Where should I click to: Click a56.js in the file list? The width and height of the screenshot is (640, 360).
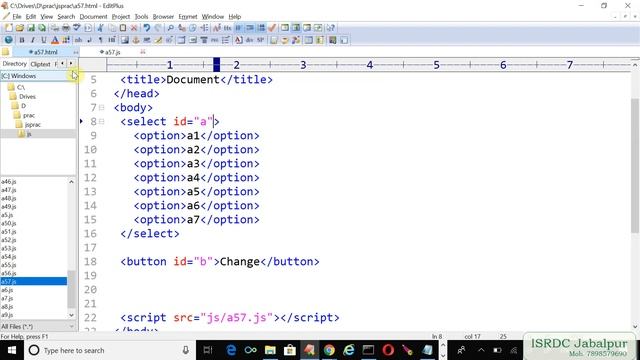[x=9, y=273]
